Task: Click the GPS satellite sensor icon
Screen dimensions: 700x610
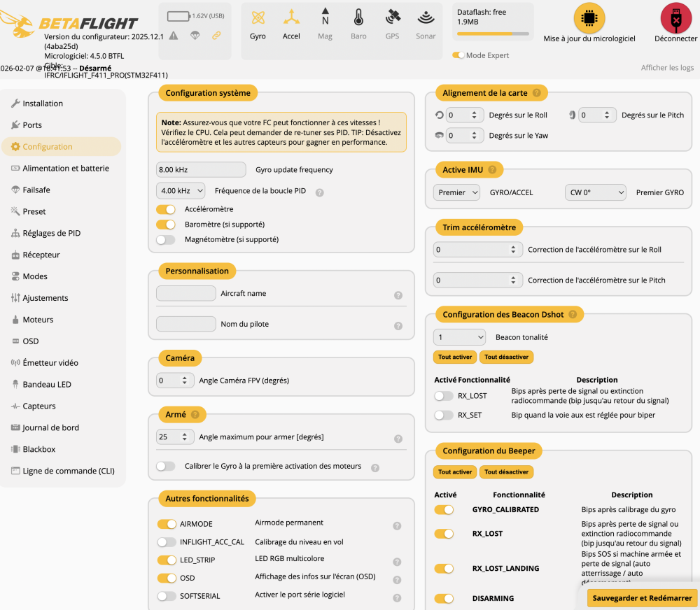Action: 392,18
